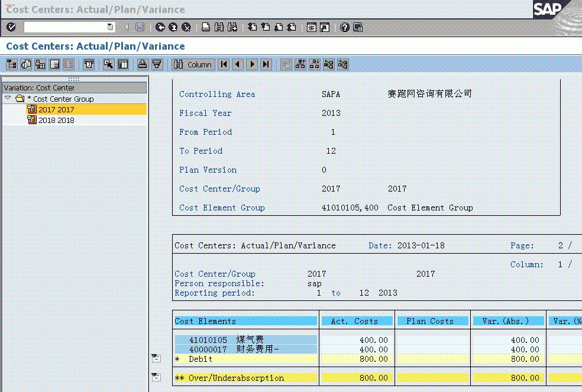582x392 pixels.
Task: Click the Plan Version label
Action: [x=208, y=170]
